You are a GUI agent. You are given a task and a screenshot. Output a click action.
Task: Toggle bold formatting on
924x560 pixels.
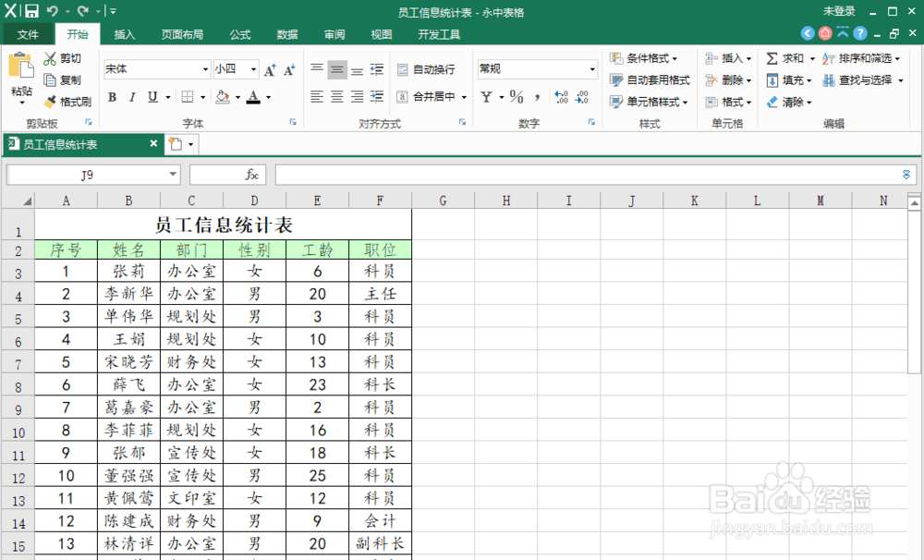(x=112, y=96)
